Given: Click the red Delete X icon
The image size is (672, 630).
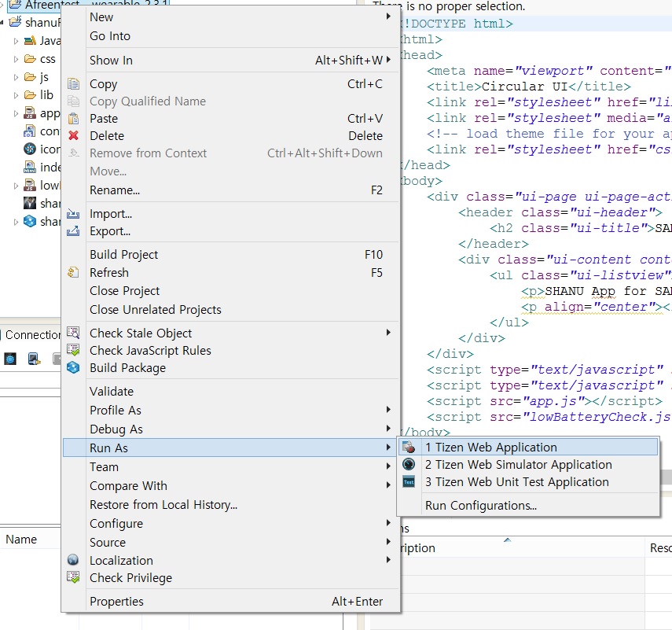Looking at the screenshot, I should (x=73, y=135).
